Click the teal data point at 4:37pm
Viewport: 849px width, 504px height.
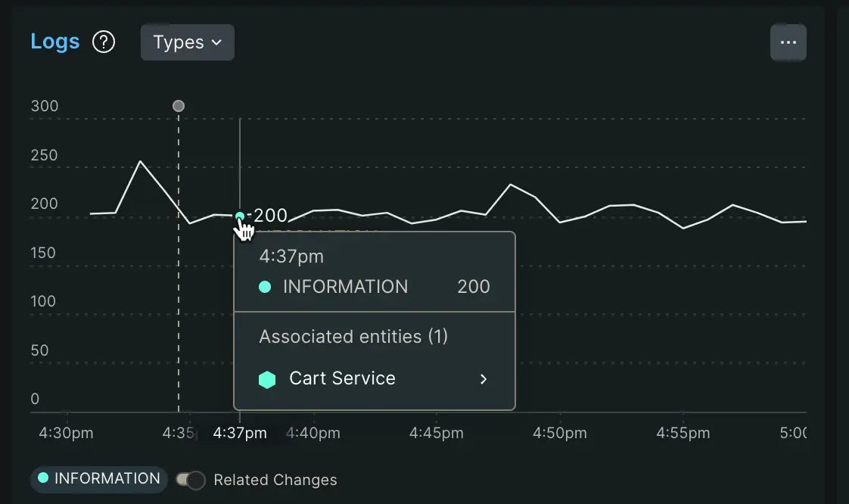point(240,217)
